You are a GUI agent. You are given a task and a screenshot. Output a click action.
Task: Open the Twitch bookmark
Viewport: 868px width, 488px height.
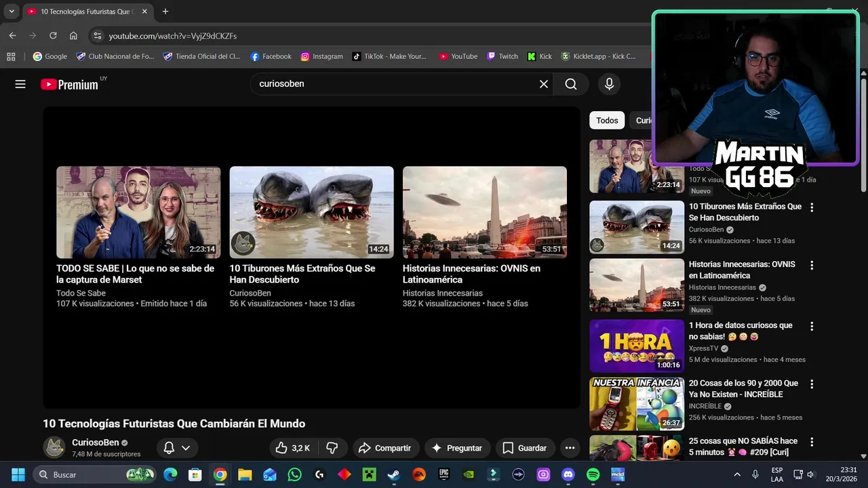502,56
